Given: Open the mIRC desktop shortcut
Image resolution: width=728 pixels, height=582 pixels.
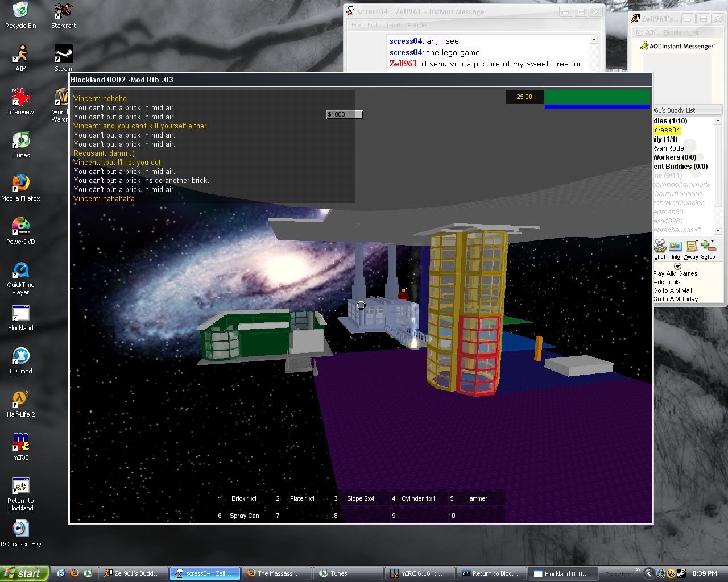Looking at the screenshot, I should coord(20,447).
